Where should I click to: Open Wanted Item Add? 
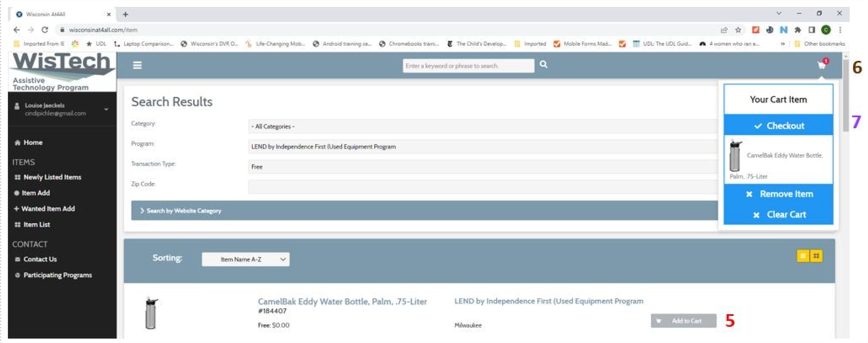point(44,208)
